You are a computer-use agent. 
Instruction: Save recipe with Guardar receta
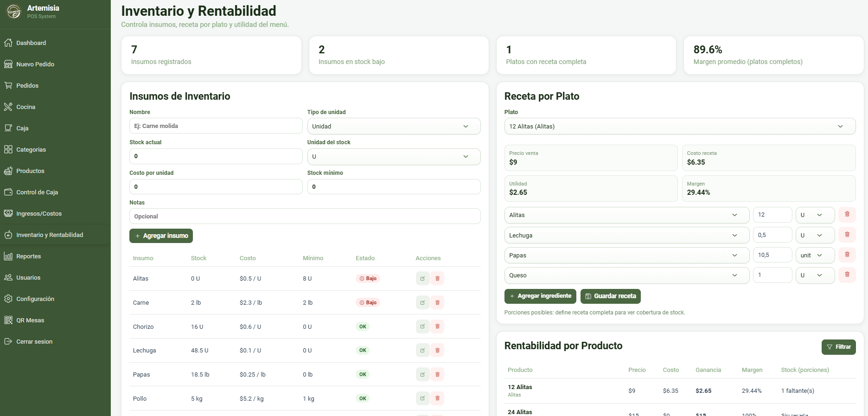(610, 296)
